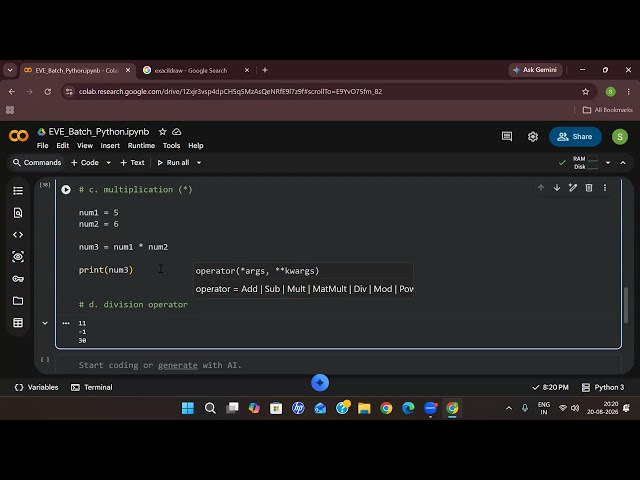Collapse the header with up chevron
This screenshot has width=640, height=480.
coord(623,162)
